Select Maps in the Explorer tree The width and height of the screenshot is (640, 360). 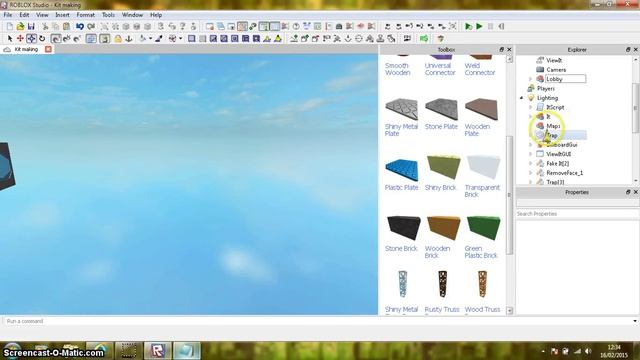[x=553, y=126]
